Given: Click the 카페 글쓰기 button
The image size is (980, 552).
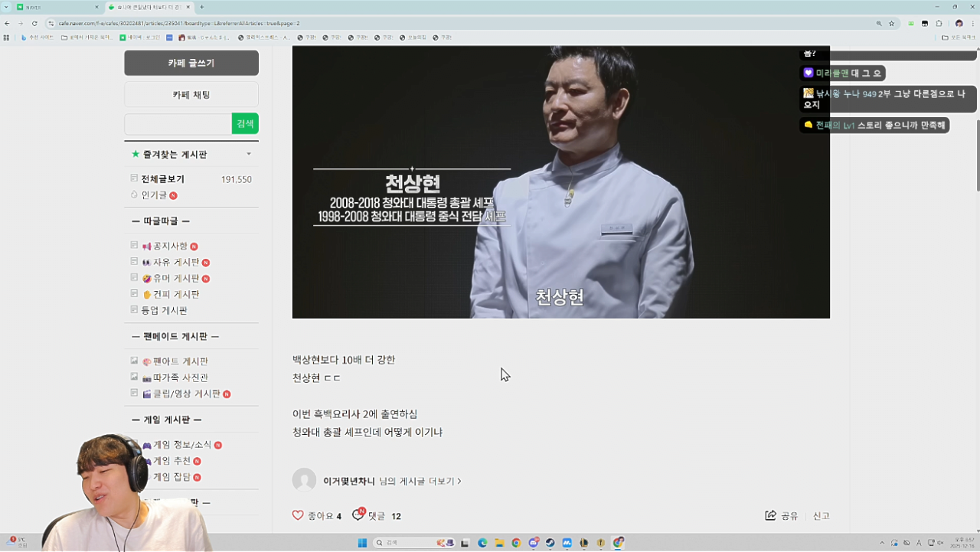Looking at the screenshot, I should click(x=191, y=63).
